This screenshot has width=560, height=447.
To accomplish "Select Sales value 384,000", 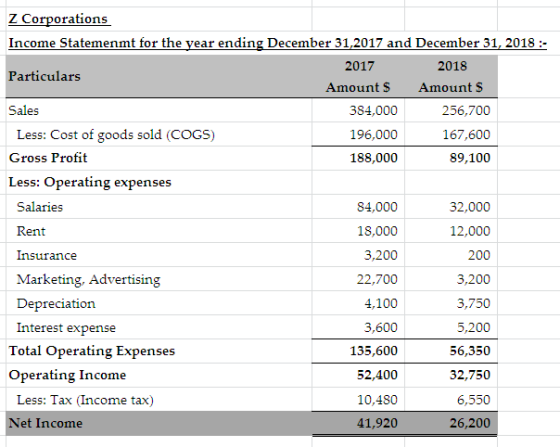I will [x=373, y=111].
